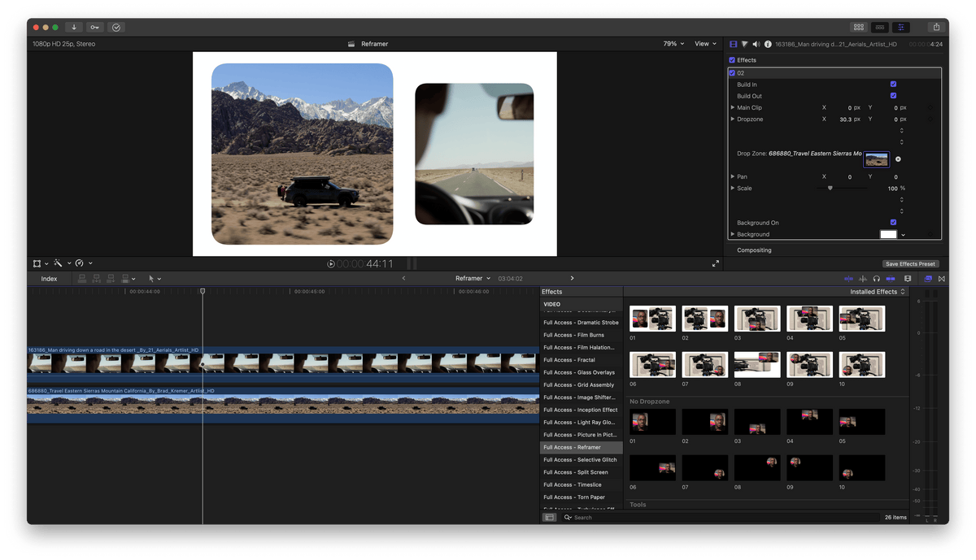Go forward in timeline history arrow
The height and width of the screenshot is (560, 976).
tap(572, 278)
